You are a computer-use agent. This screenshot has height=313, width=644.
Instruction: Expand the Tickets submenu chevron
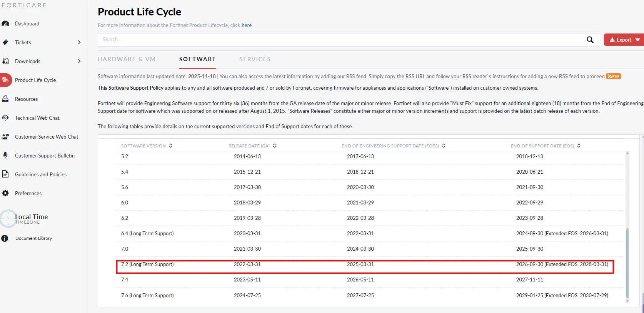79,42
